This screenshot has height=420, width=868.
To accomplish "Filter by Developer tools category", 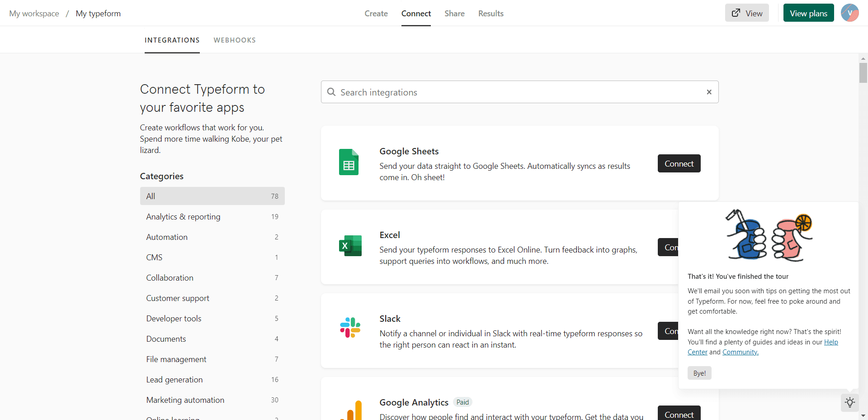I will coord(212,318).
